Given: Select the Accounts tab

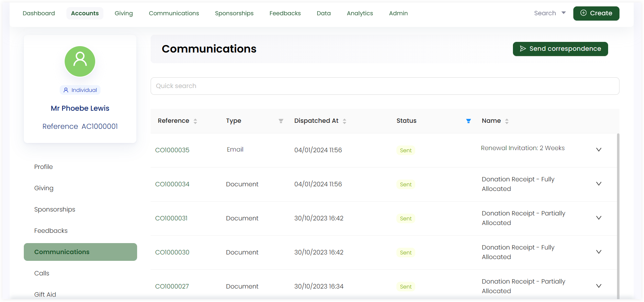Looking at the screenshot, I should coord(85,13).
